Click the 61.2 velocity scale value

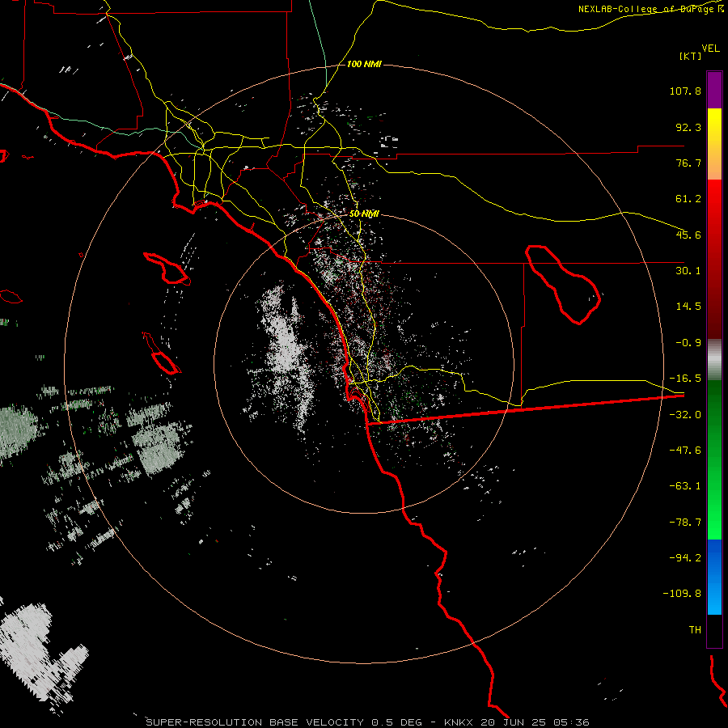[688, 199]
